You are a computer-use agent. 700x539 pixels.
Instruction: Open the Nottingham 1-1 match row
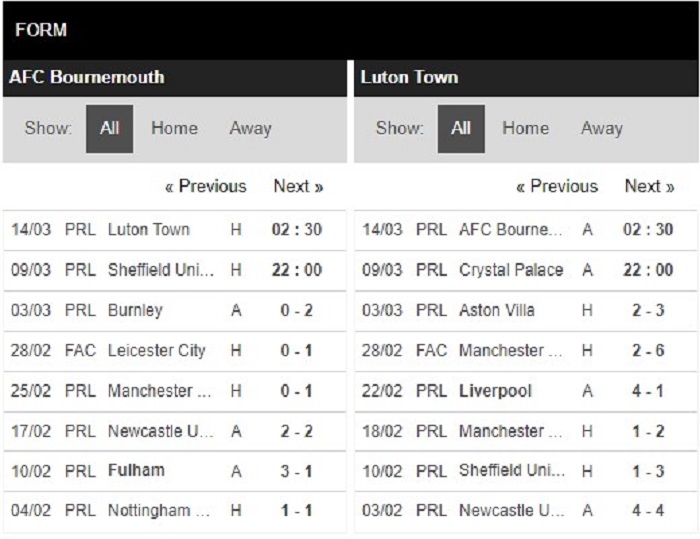[x=175, y=510]
